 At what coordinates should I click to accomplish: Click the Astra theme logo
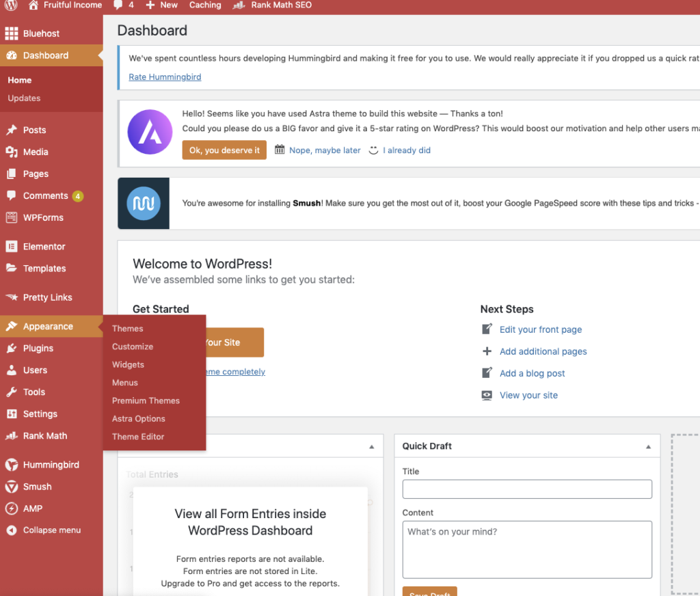150,132
